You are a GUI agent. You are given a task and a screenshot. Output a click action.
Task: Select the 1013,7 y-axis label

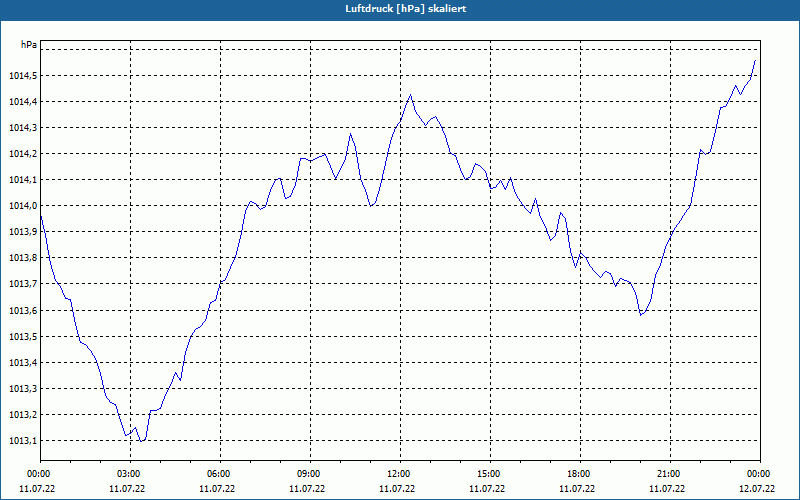pos(23,284)
